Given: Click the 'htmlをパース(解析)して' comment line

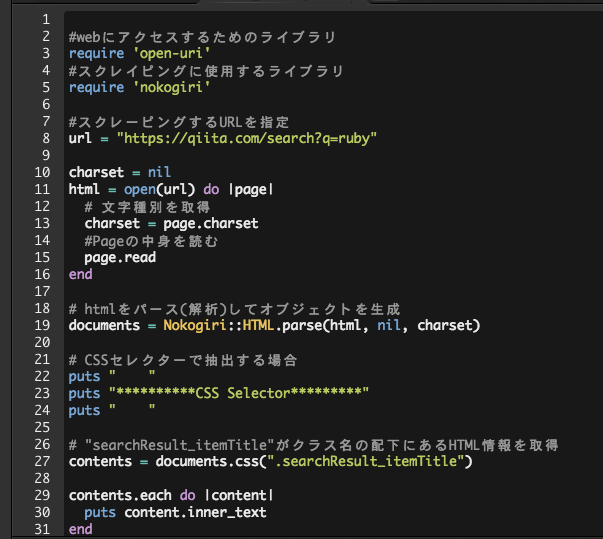Looking at the screenshot, I should pos(235,309).
